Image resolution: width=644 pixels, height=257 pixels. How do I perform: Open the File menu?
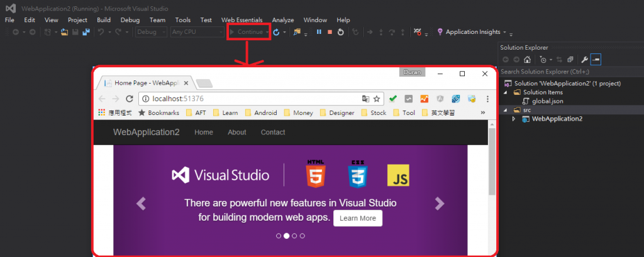9,19
